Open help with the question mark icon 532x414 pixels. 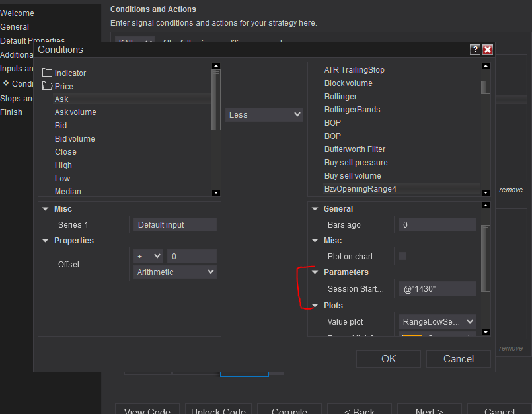click(x=475, y=50)
